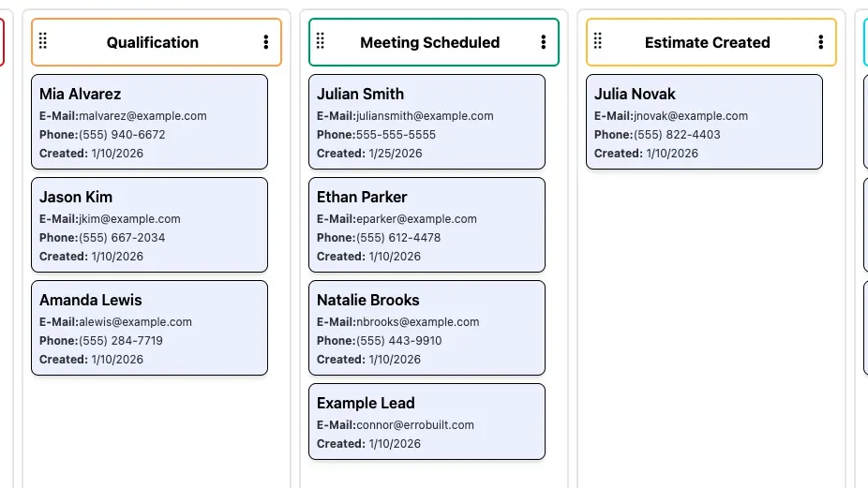Open the Estimate Created kebab menu
This screenshot has width=868, height=488.
[821, 42]
